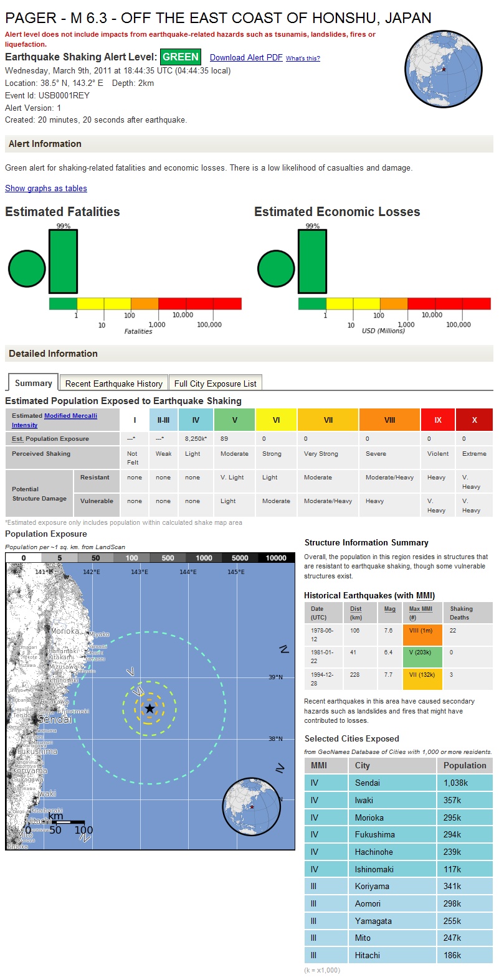Click the Alert Information section header
This screenshot has width=499, height=980.
(249, 144)
